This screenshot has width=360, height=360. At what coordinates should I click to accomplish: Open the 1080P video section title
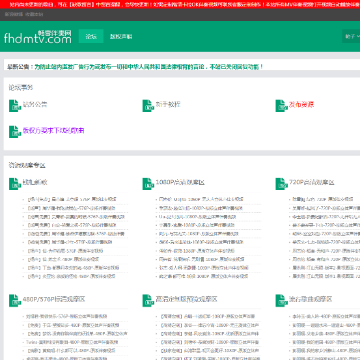point(180,182)
